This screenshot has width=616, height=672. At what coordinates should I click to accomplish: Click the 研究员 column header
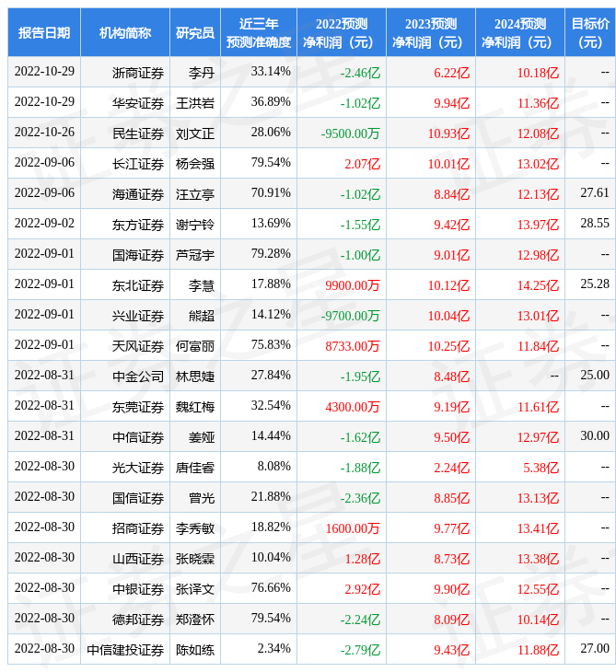coord(195,32)
